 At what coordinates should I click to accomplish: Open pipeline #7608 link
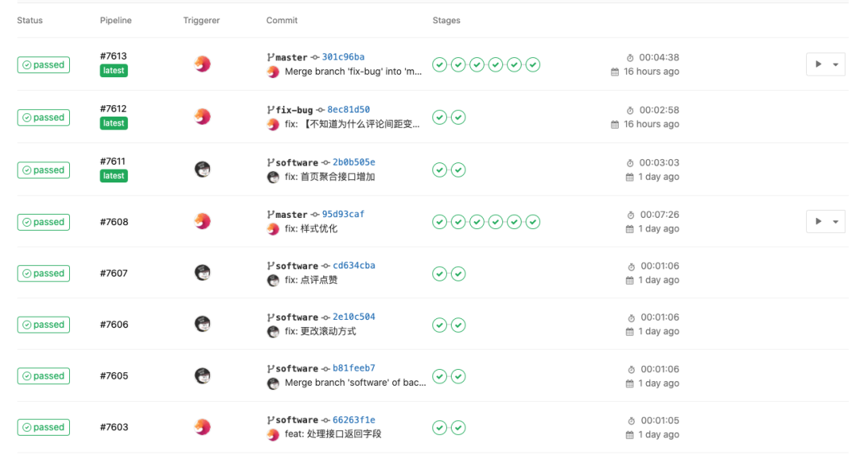tap(114, 222)
